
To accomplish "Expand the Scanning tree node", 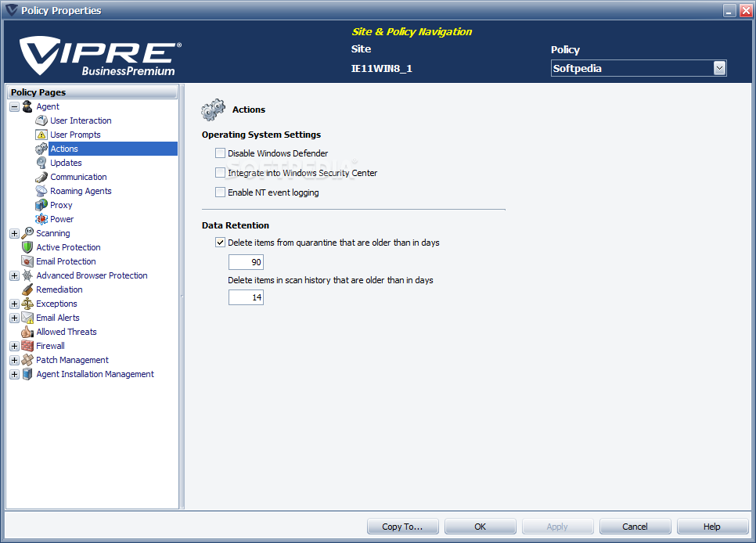I will pos(14,233).
